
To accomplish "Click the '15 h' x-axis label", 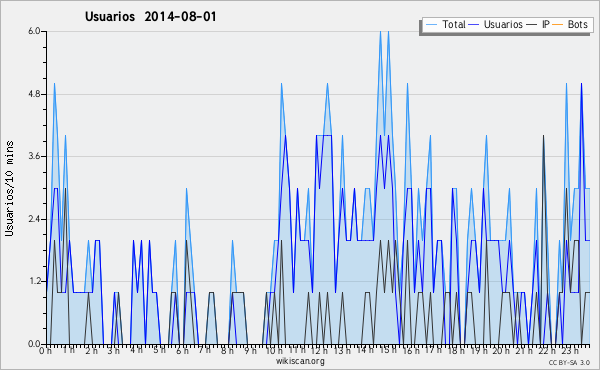I will (x=388, y=350).
